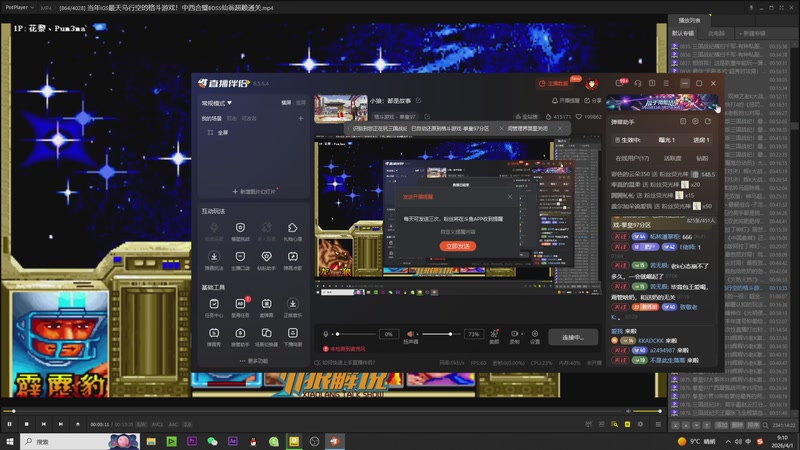
Task: Open the 场景切换器 tool icon
Action: 266,333
